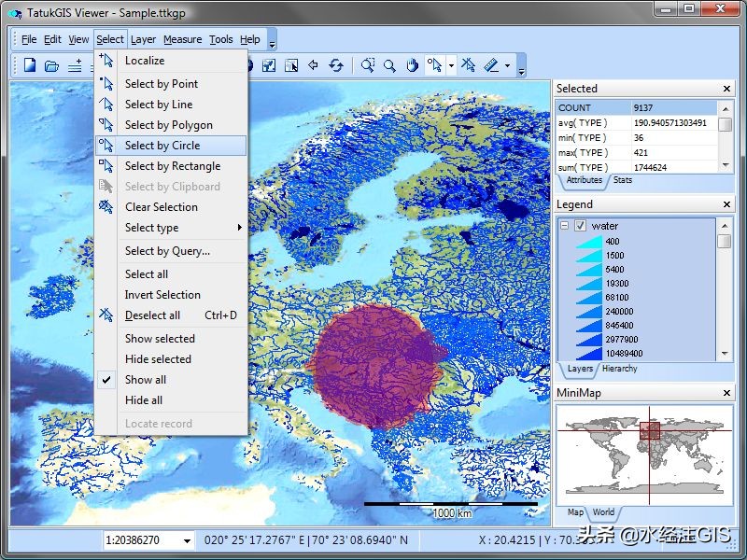Switch to the Hierarchy tab

coord(619,369)
